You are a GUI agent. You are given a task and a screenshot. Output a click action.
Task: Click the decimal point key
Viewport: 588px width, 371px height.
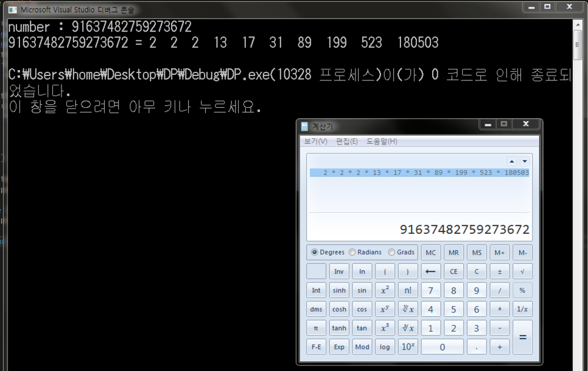[x=477, y=347]
